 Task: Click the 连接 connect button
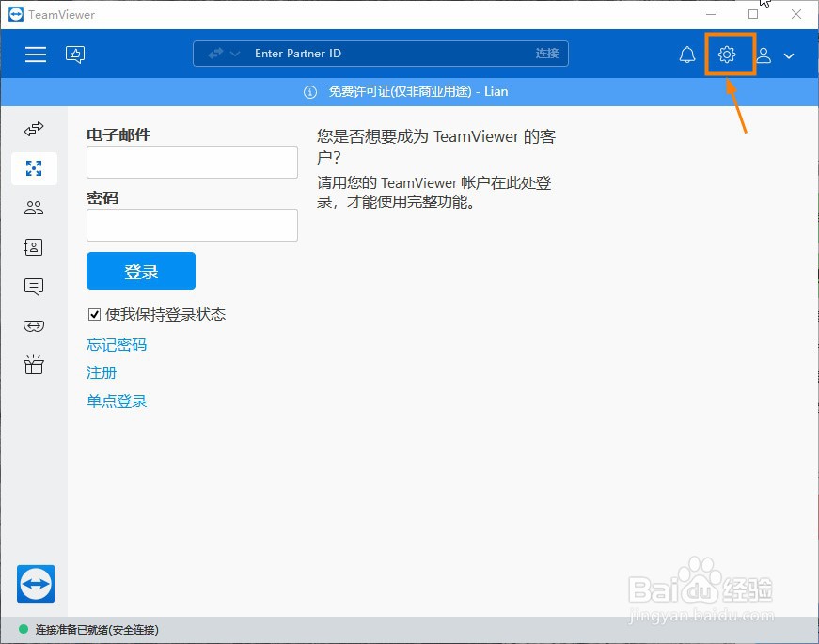tap(547, 54)
